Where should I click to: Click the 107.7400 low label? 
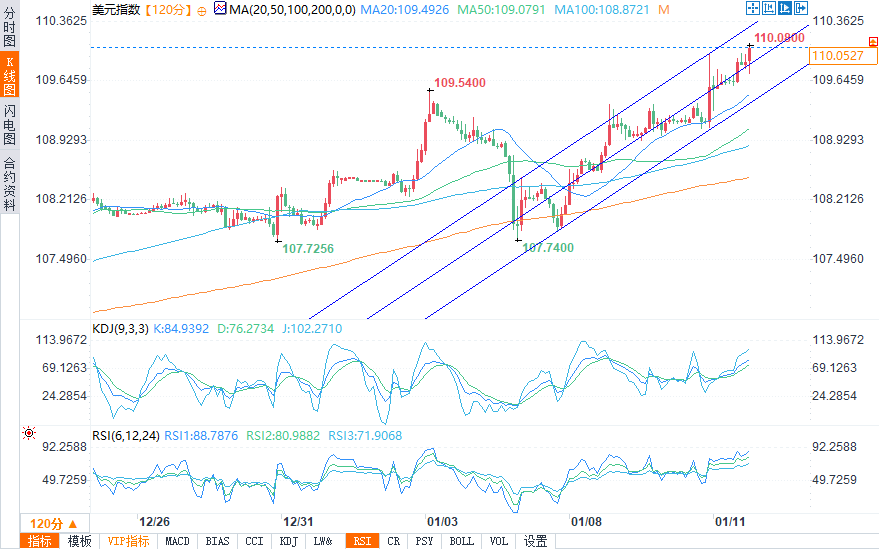(548, 248)
